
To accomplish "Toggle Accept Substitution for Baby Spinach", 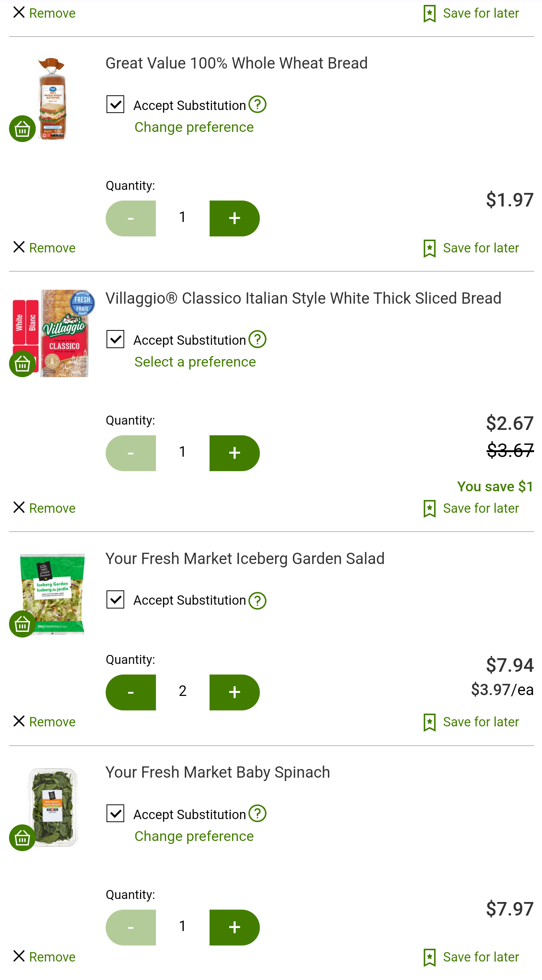I will [x=115, y=813].
